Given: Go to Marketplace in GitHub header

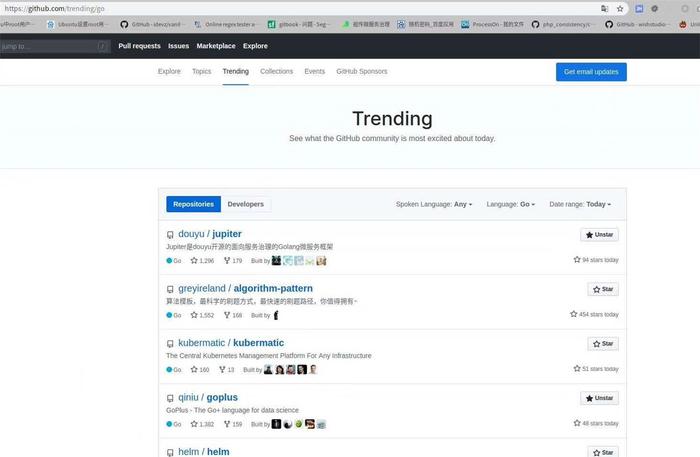Looking at the screenshot, I should (x=216, y=46).
